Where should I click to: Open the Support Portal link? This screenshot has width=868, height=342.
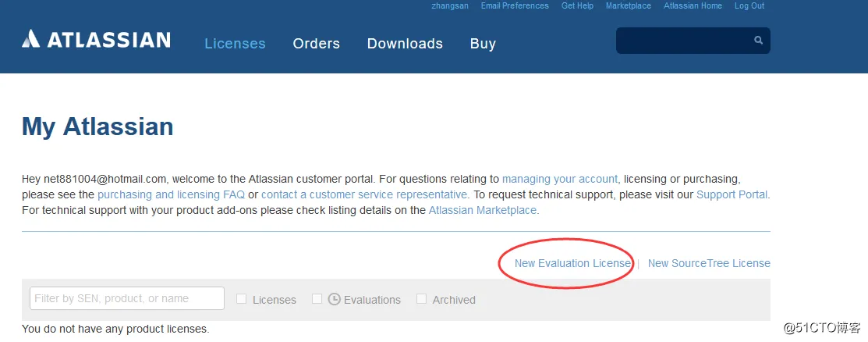coord(732,194)
